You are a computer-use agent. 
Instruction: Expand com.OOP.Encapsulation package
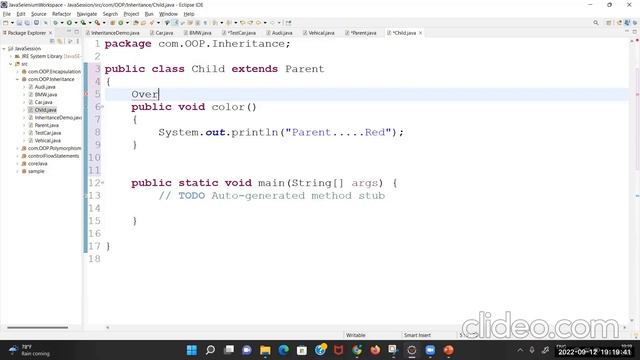pos(18,72)
